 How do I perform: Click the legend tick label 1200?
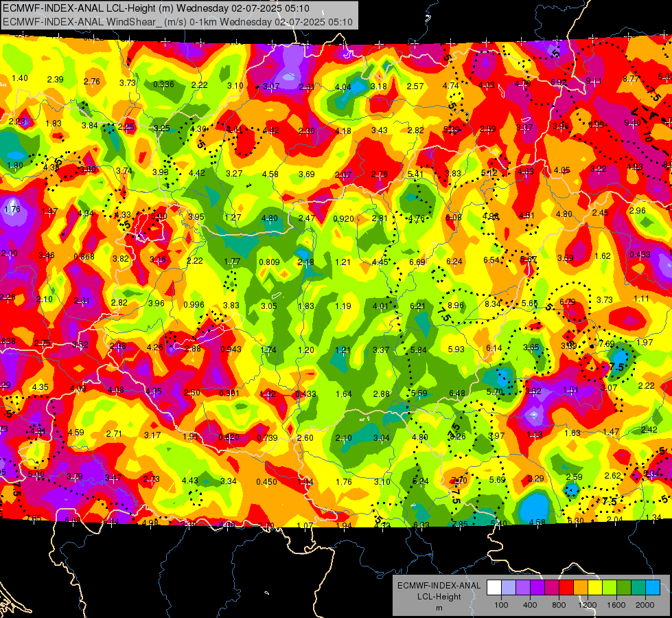[x=587, y=605]
